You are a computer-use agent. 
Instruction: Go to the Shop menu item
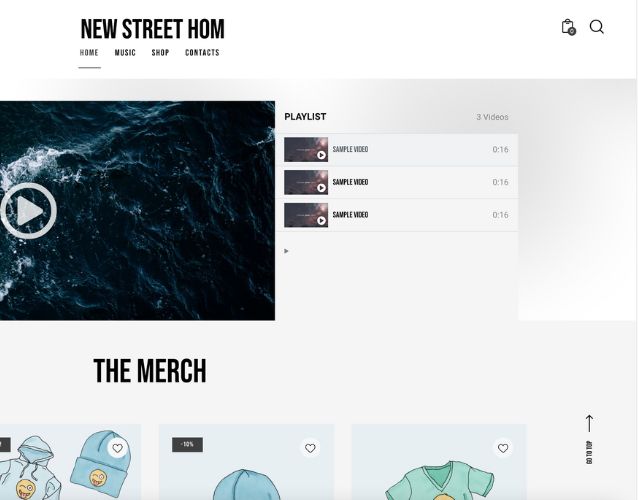pos(160,53)
